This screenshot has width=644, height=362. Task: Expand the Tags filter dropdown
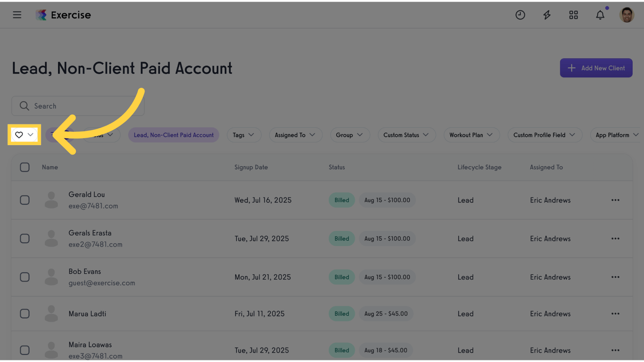pyautogui.click(x=244, y=135)
